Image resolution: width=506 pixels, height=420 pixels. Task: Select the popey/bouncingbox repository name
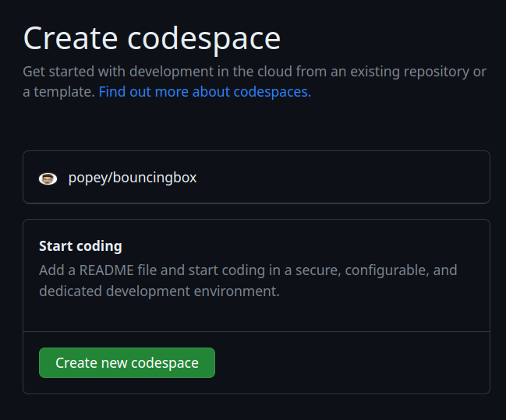pos(133,178)
